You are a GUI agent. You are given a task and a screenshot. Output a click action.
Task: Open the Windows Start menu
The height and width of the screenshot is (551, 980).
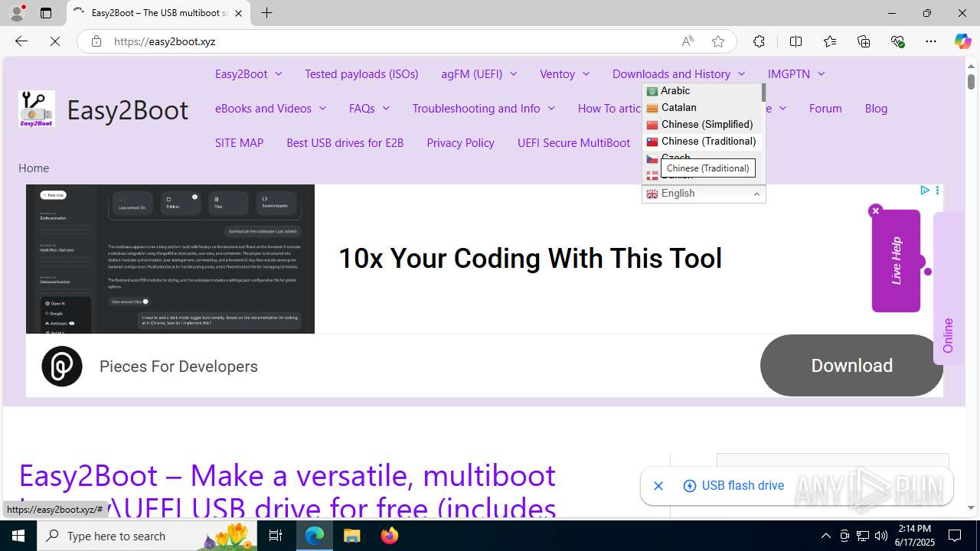[x=18, y=536]
